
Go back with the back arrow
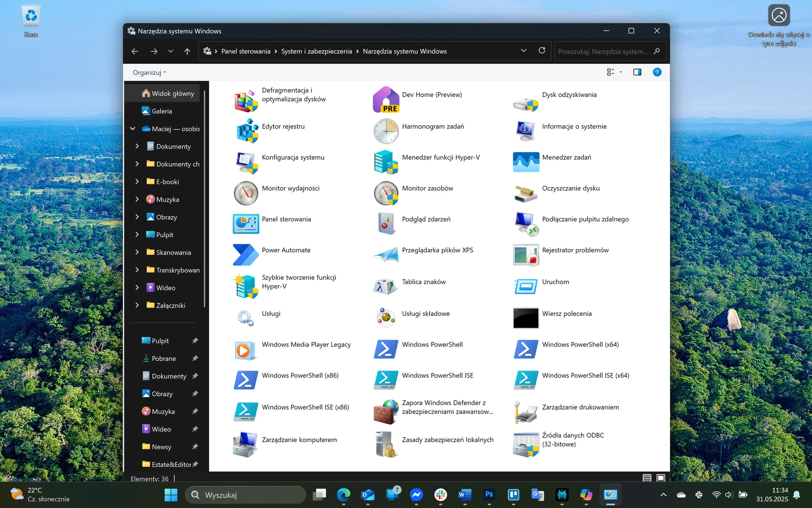pyautogui.click(x=135, y=51)
